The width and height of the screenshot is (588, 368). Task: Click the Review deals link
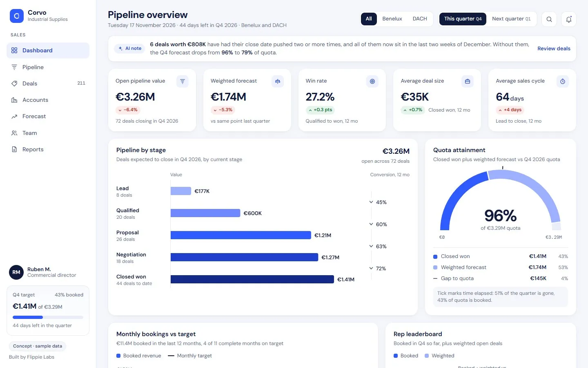pyautogui.click(x=554, y=48)
